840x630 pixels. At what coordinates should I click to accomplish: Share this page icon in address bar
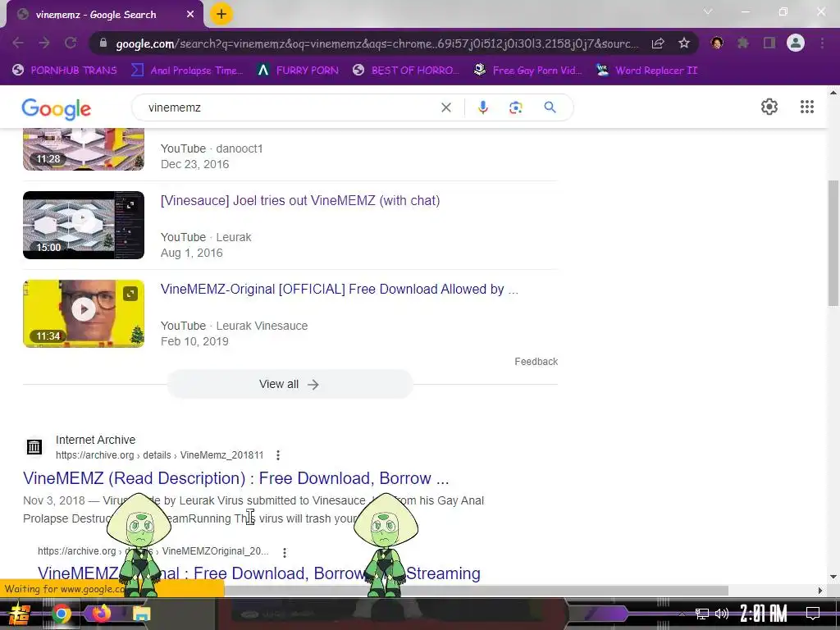[658, 43]
